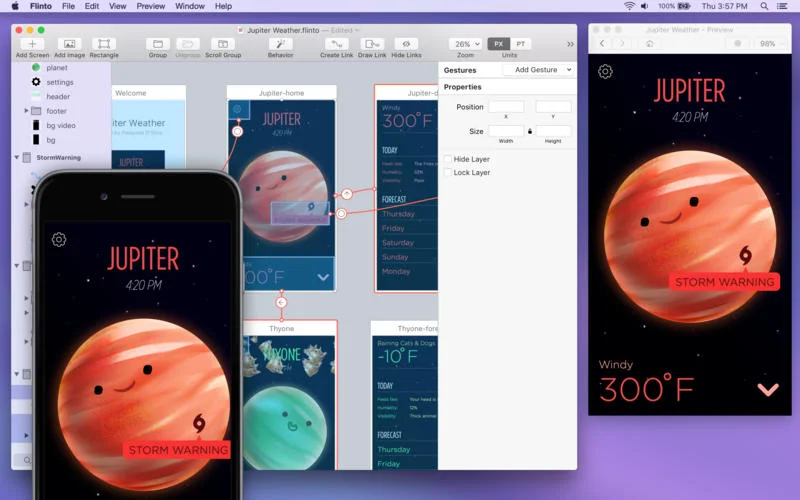This screenshot has height=500, width=800.
Task: Select the StormWarning screen in layer list
Action: [58, 157]
